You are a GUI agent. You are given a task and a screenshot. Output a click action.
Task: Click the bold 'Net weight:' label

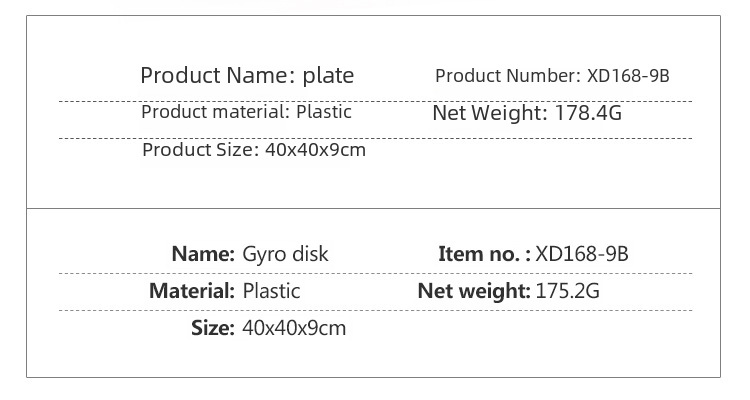(474, 291)
